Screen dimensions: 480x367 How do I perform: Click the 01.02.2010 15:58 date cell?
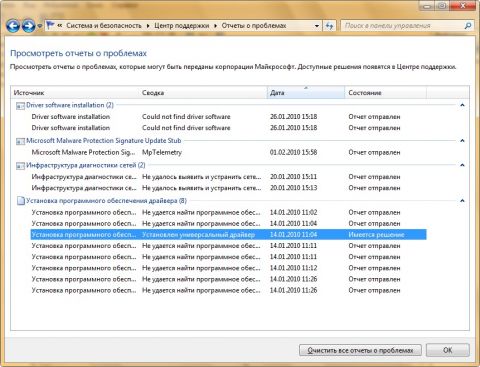293,152
